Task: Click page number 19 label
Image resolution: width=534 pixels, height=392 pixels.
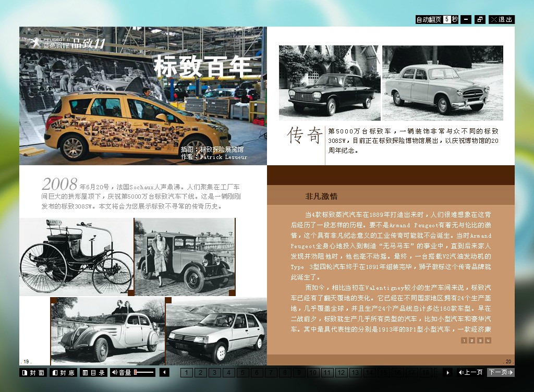Action: point(26,362)
